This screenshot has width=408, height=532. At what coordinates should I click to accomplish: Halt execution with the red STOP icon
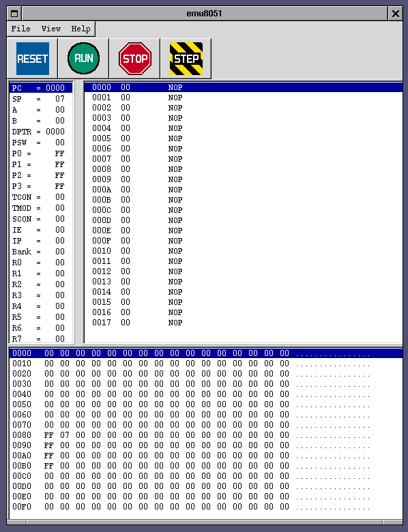(x=135, y=59)
